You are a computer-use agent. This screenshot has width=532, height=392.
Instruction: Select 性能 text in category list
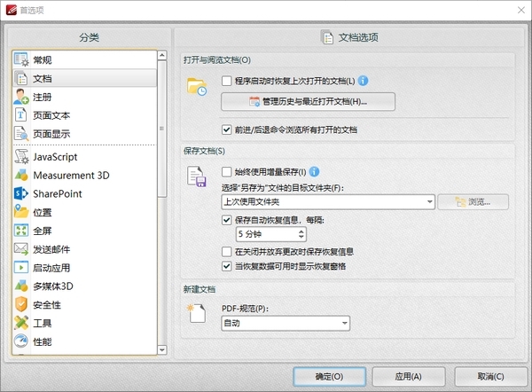point(43,341)
